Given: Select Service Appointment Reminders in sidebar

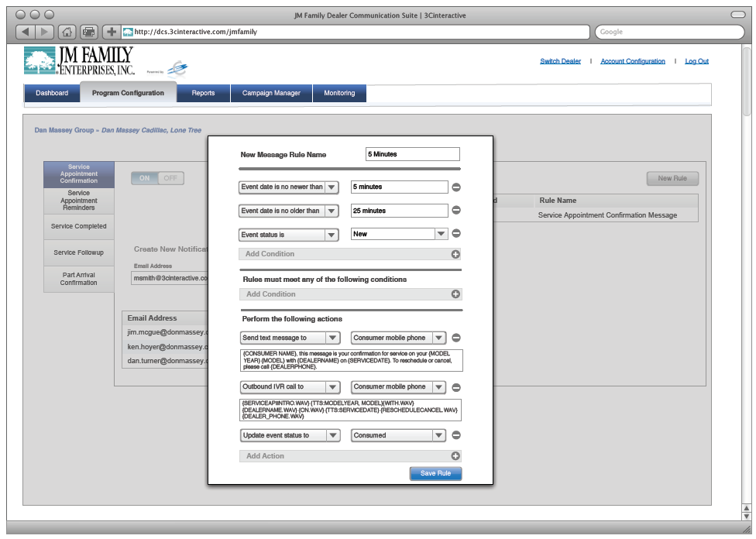Looking at the screenshot, I should (x=79, y=201).
